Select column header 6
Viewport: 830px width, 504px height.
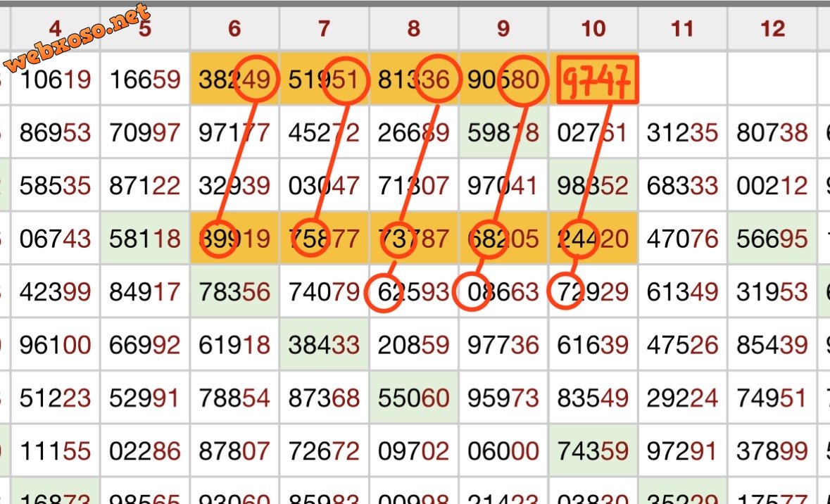pos(234,28)
